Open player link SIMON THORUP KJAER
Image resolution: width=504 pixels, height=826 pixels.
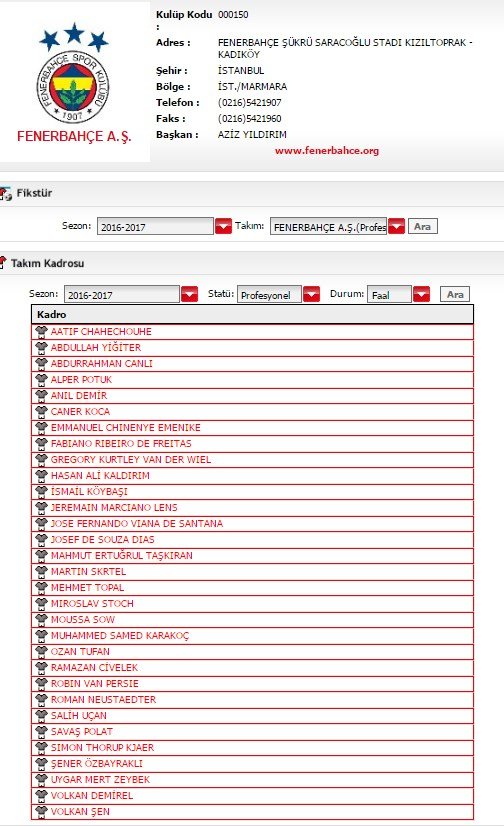pos(102,747)
